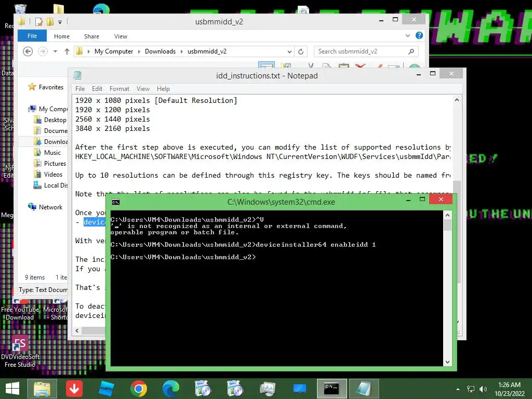The image size is (532, 399).
Task: Switch to the Home ribbon tab
Action: tap(62, 36)
